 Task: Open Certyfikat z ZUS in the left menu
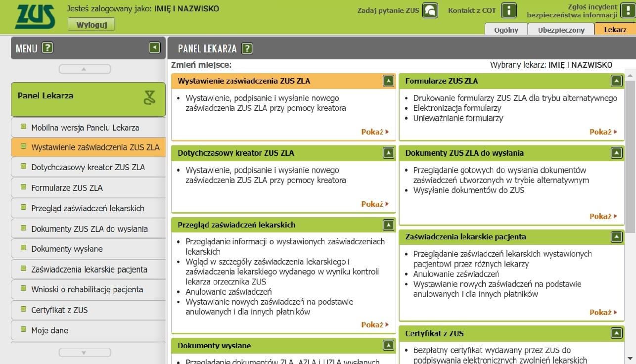pyautogui.click(x=88, y=310)
